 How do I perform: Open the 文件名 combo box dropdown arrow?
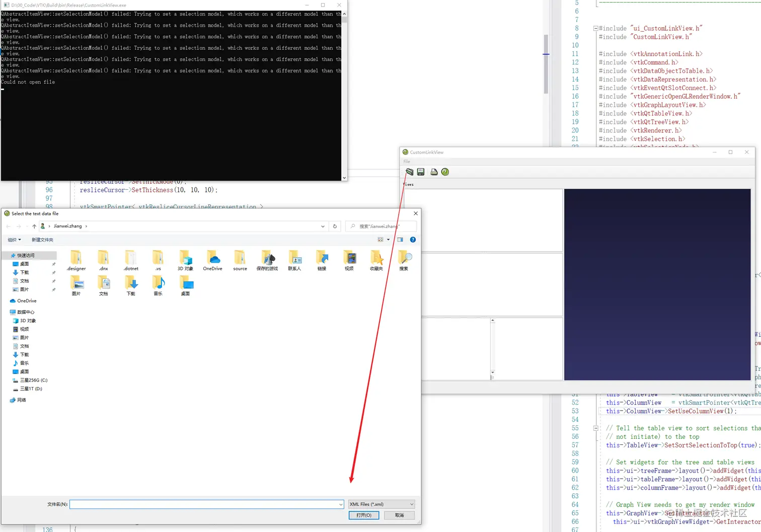coord(341,504)
